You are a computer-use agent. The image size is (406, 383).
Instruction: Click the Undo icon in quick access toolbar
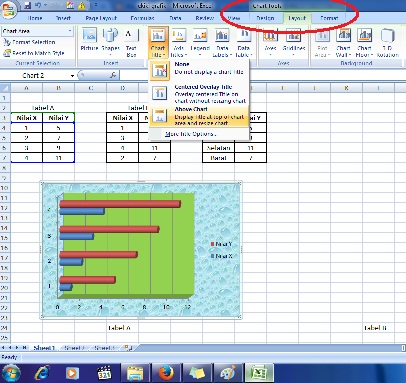tap(38, 5)
